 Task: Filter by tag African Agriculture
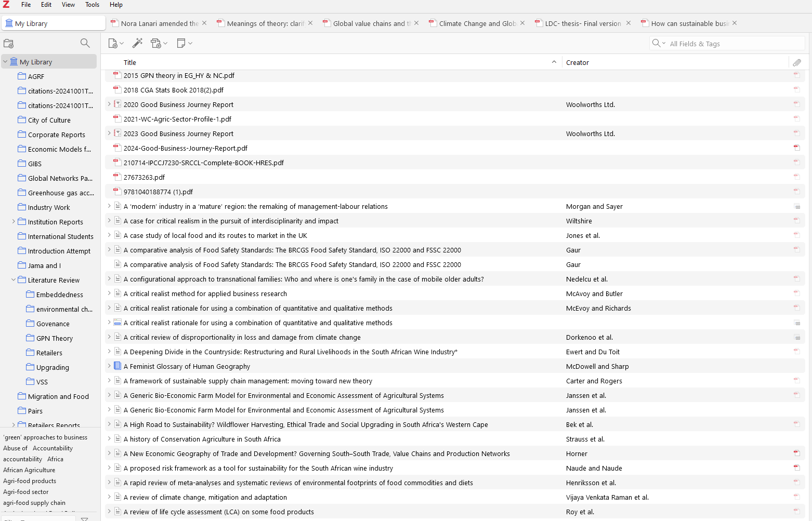click(x=29, y=470)
